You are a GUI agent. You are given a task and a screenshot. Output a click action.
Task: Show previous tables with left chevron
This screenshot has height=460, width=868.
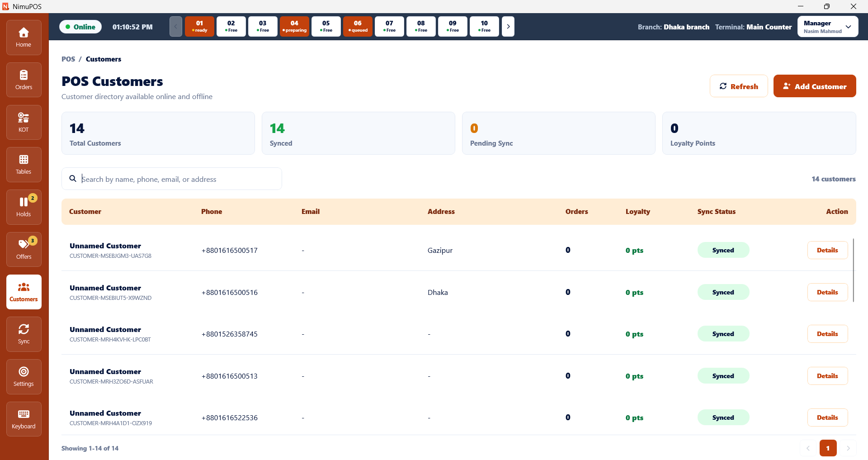176,26
